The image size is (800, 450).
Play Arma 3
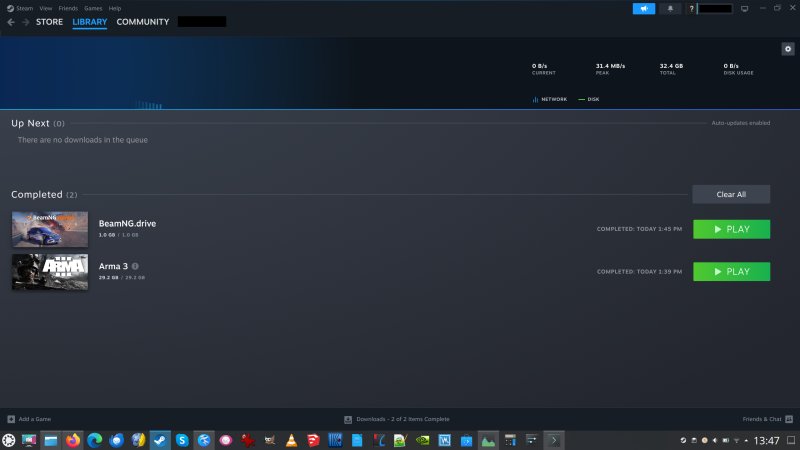click(731, 271)
